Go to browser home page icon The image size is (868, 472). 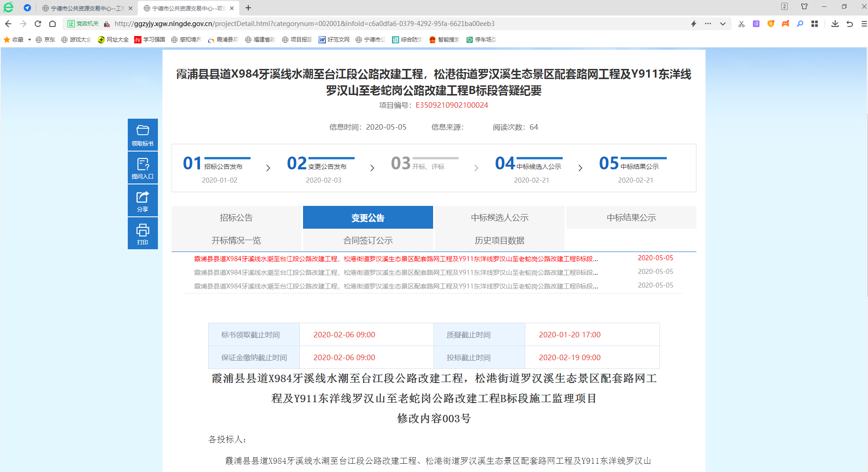coord(52,24)
